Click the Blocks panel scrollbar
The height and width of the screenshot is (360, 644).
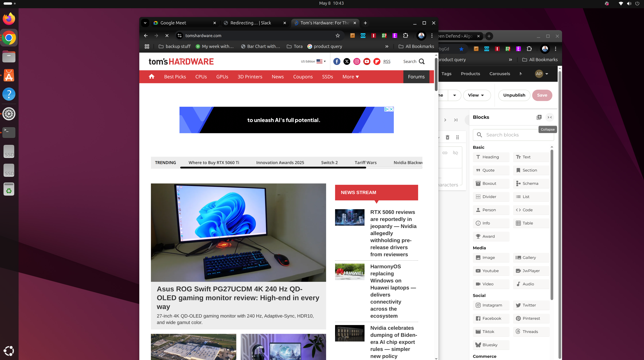click(552, 225)
